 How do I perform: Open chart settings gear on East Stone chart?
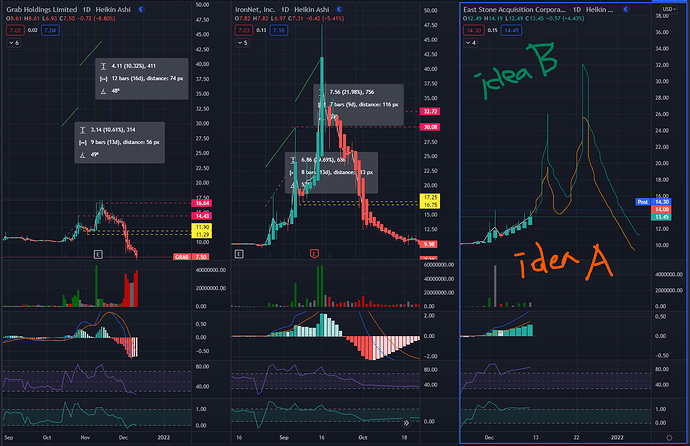[x=669, y=438]
